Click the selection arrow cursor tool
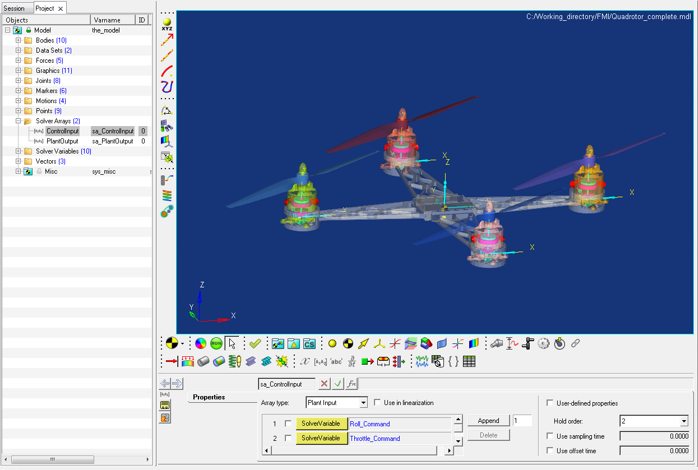Viewport: 698px width, 470px height. coord(232,344)
